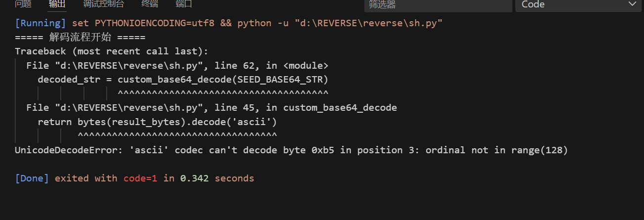The height and width of the screenshot is (220, 644).
Task: Click the [Done] label in output
Action: 32,178
